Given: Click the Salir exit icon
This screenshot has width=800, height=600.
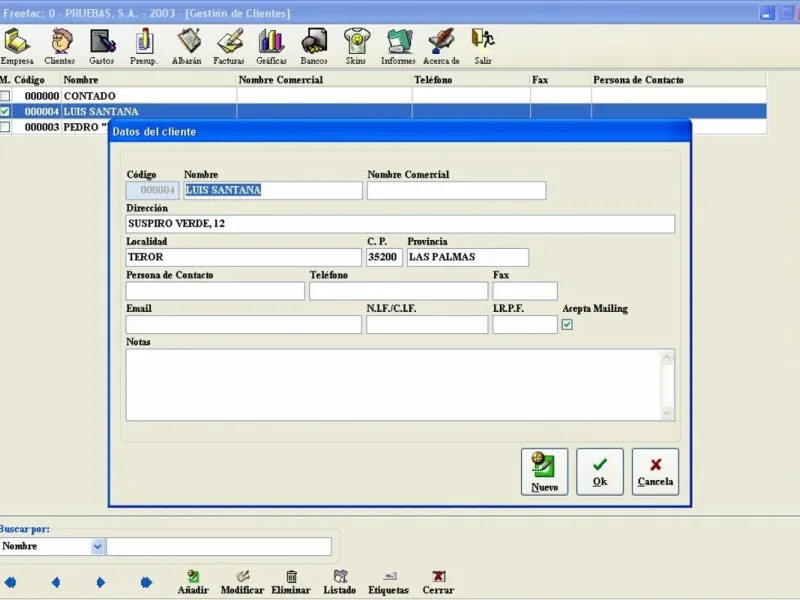Looking at the screenshot, I should click(x=483, y=46).
